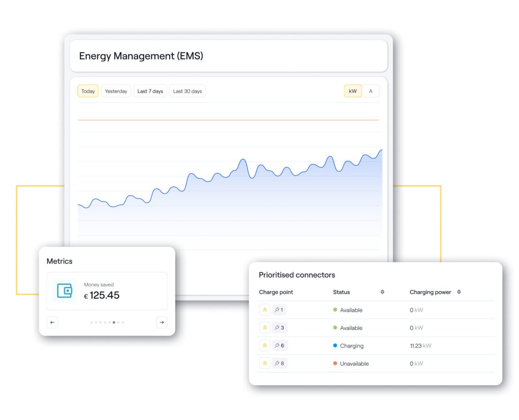Image resolution: width=519 pixels, height=420 pixels.
Task: Click priority chevron icon for charge point 3
Action: (265, 328)
